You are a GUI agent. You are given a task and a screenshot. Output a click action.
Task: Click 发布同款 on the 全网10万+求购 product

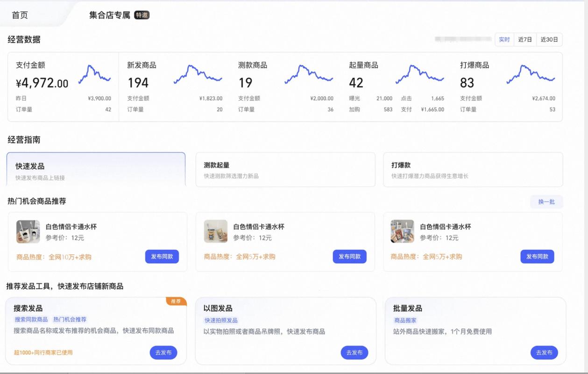point(163,257)
